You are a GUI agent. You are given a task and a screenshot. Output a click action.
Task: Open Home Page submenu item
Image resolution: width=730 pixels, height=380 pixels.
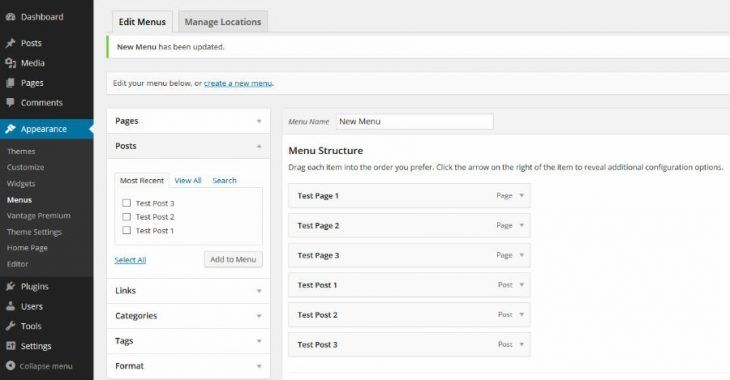tap(27, 248)
